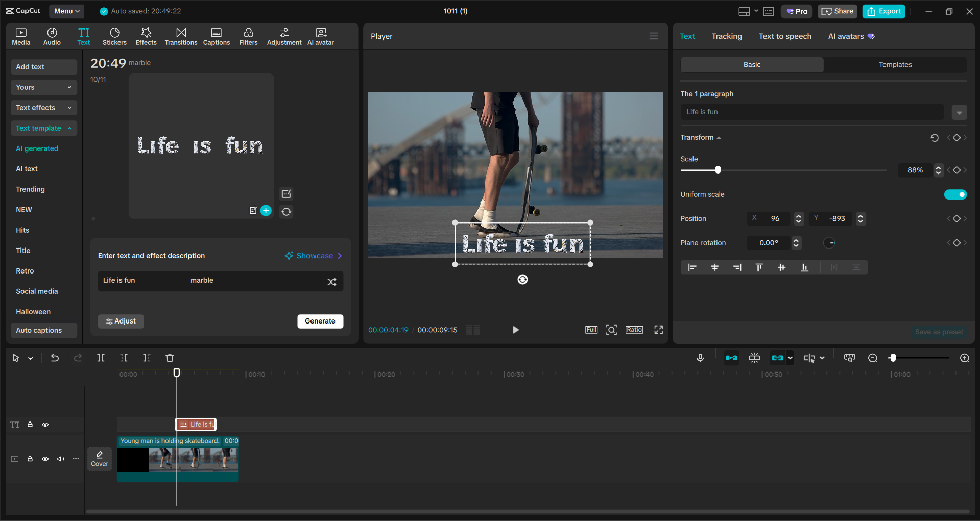
Task: Switch to the Templates tab
Action: [x=895, y=64]
